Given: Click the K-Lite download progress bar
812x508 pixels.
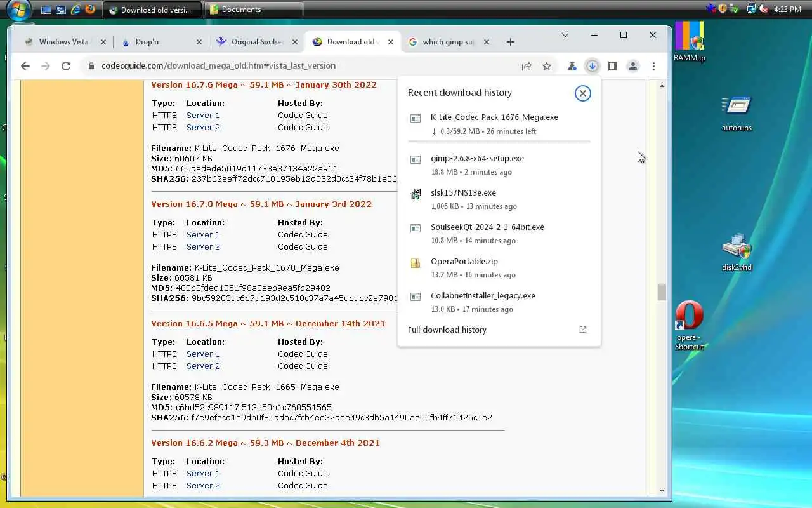Looking at the screenshot, I should (x=499, y=141).
